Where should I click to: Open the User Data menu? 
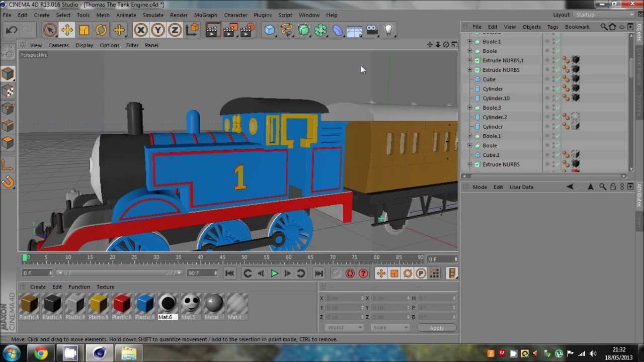click(521, 187)
